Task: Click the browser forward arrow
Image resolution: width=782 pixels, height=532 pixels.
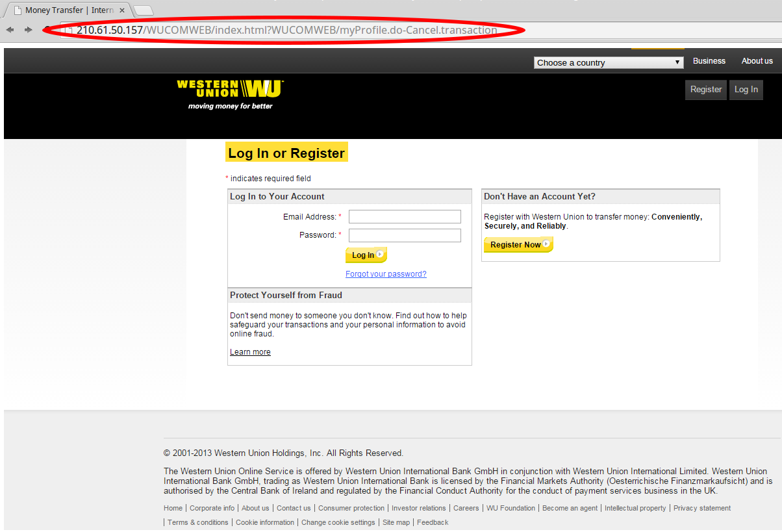Action: coord(28,30)
